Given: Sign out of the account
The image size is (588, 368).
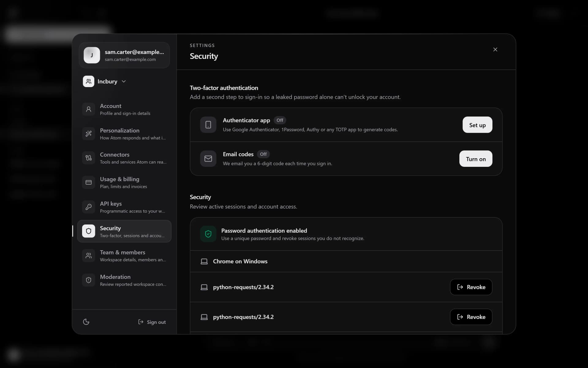Looking at the screenshot, I should click(152, 322).
